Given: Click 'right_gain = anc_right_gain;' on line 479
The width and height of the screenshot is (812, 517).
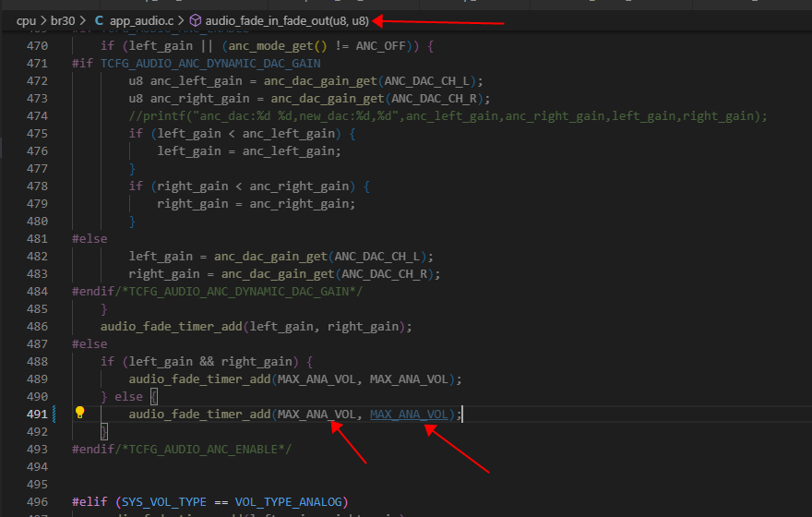Looking at the screenshot, I should tap(257, 204).
